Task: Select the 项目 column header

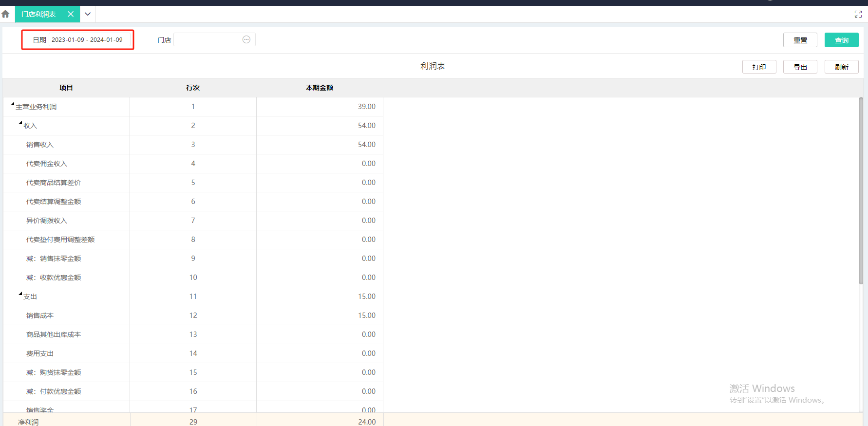Action: [66, 88]
